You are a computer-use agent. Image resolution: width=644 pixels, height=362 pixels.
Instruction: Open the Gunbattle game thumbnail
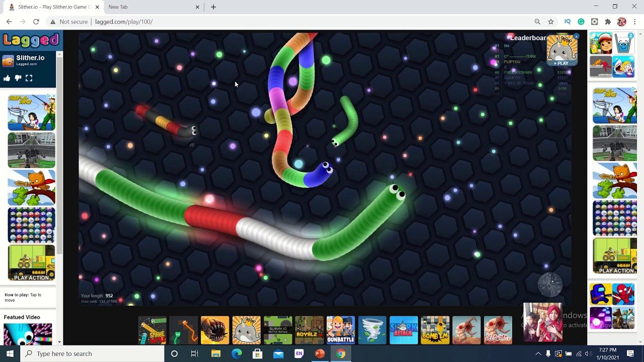(x=341, y=330)
